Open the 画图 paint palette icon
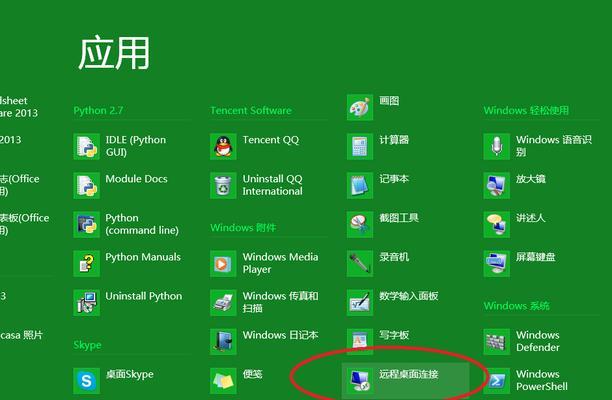The width and height of the screenshot is (612, 400). [x=360, y=107]
